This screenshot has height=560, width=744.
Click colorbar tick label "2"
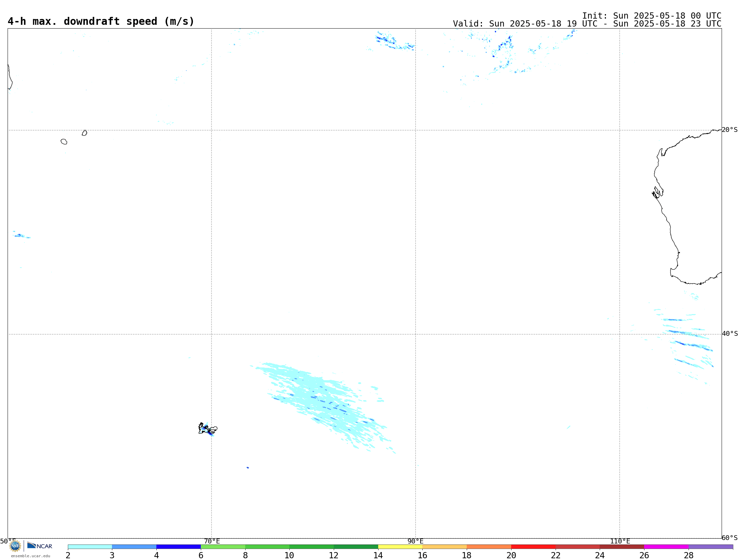68,555
